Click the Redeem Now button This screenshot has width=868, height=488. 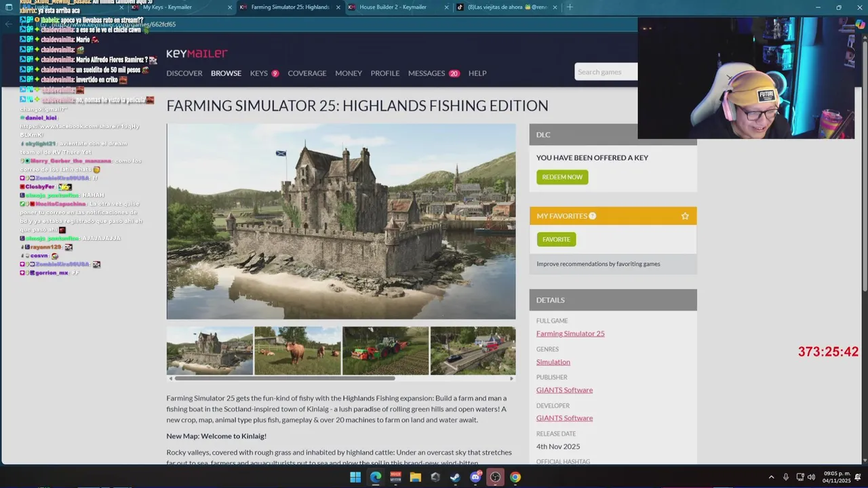[562, 177]
